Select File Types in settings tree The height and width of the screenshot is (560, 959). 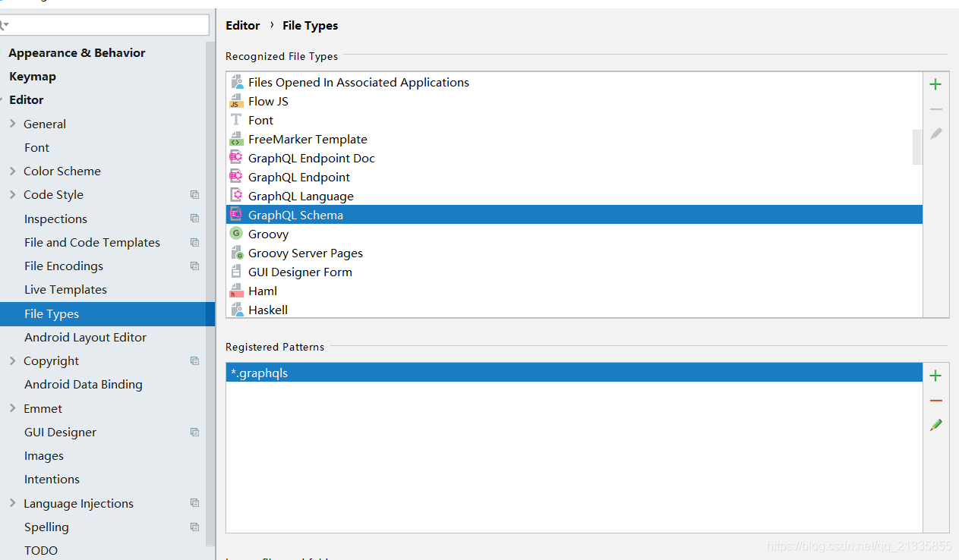click(107, 314)
